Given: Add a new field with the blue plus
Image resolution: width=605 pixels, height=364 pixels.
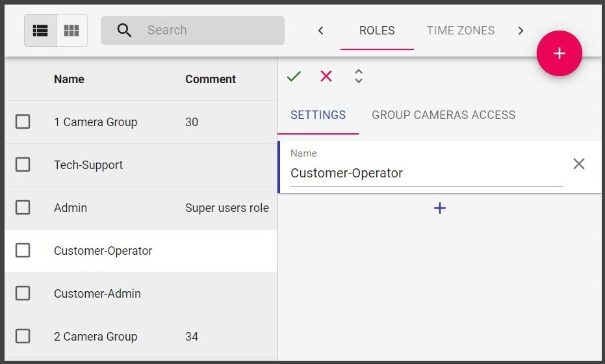Looking at the screenshot, I should tap(440, 208).
